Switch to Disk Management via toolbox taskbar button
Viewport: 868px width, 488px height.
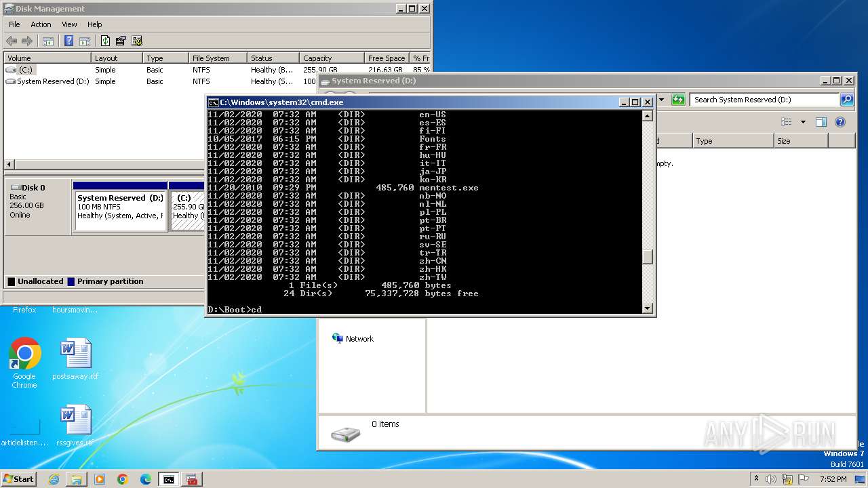192,479
